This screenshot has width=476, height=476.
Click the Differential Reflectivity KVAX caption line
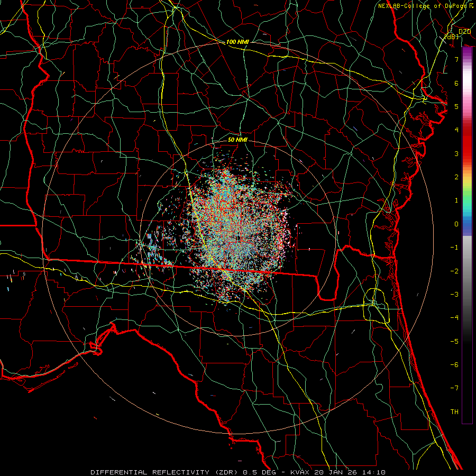[x=238, y=472]
